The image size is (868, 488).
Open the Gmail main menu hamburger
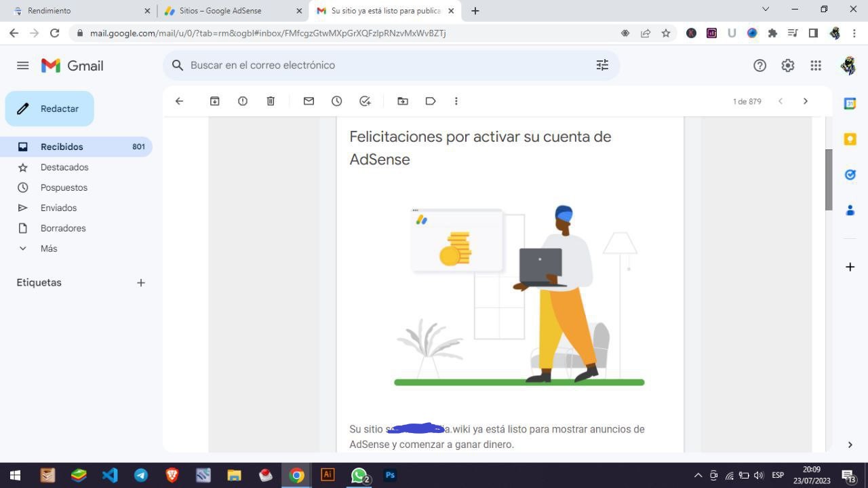(22, 65)
